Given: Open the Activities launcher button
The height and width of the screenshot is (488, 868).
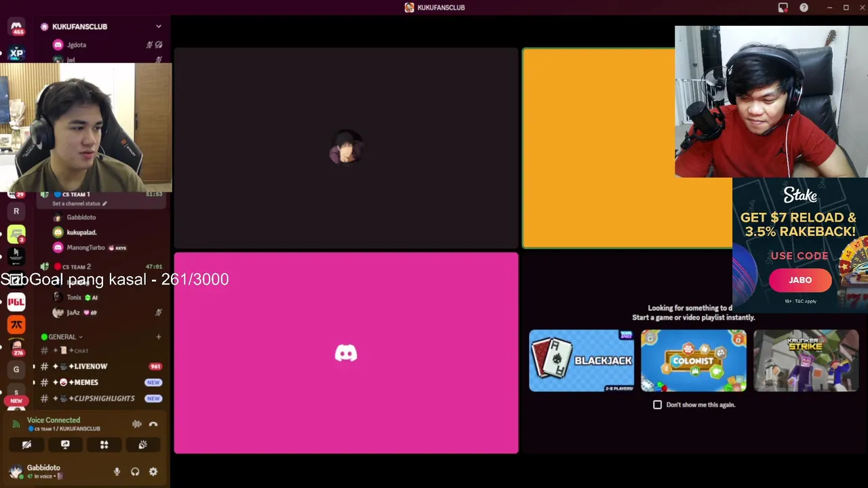Looking at the screenshot, I should coord(104,445).
